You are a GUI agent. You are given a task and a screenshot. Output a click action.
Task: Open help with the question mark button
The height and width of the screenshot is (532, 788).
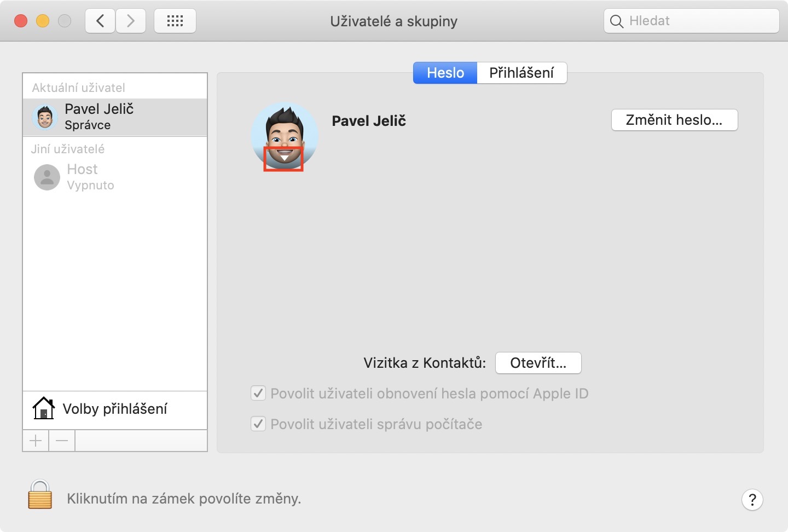(752, 499)
